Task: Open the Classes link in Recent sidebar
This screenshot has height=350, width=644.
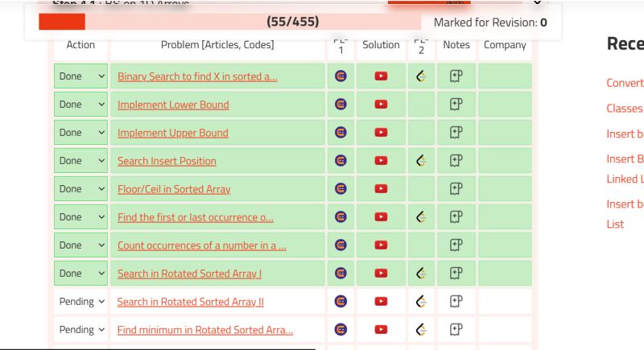Action: click(x=625, y=109)
